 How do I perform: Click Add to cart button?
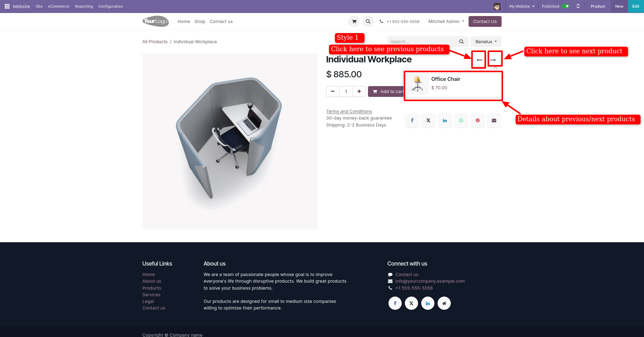coord(386,91)
